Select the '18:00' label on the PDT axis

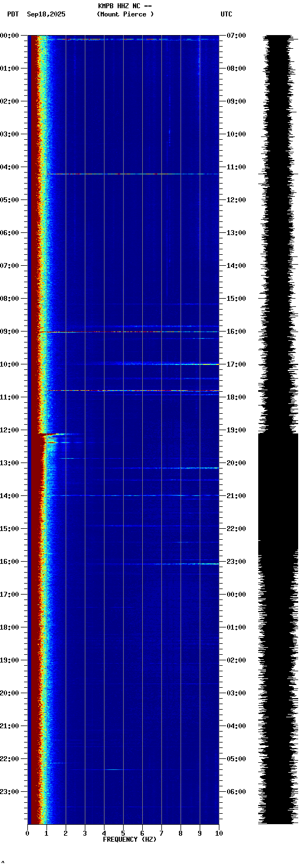9,627
